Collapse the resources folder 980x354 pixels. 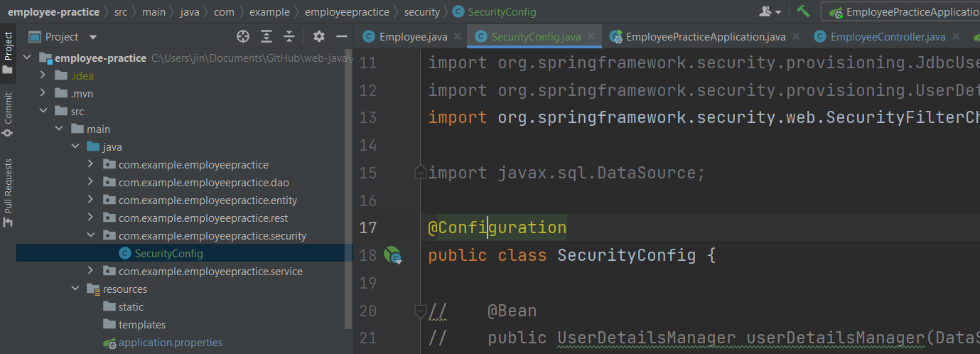[x=75, y=289]
